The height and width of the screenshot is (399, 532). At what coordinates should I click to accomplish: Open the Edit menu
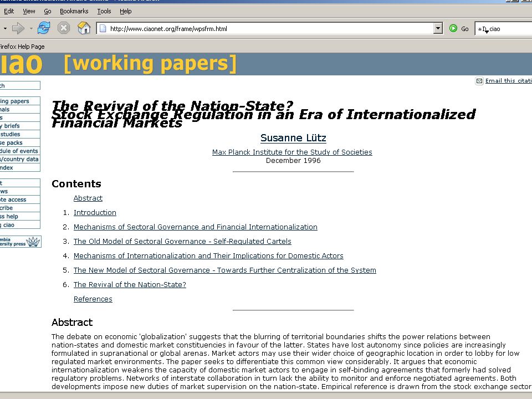(x=8, y=11)
